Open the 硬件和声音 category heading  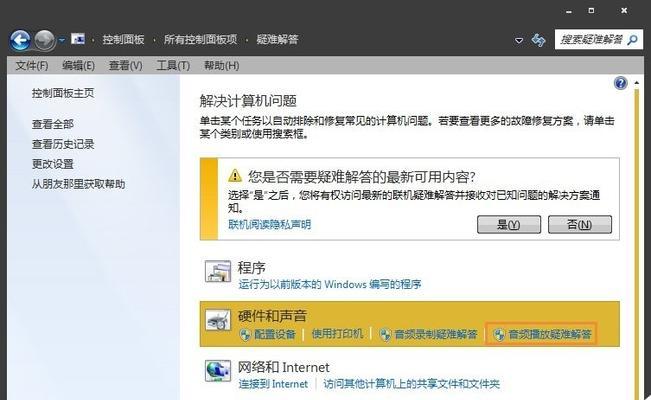coord(272,316)
